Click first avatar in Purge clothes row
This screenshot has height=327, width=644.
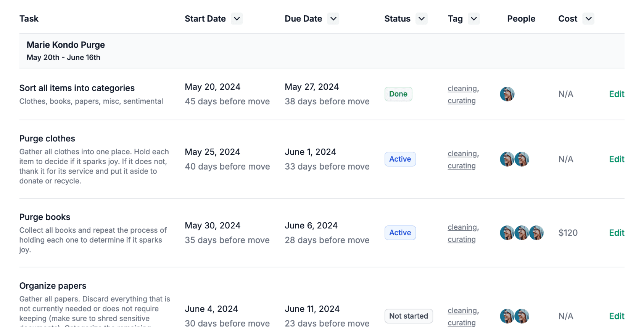507,159
